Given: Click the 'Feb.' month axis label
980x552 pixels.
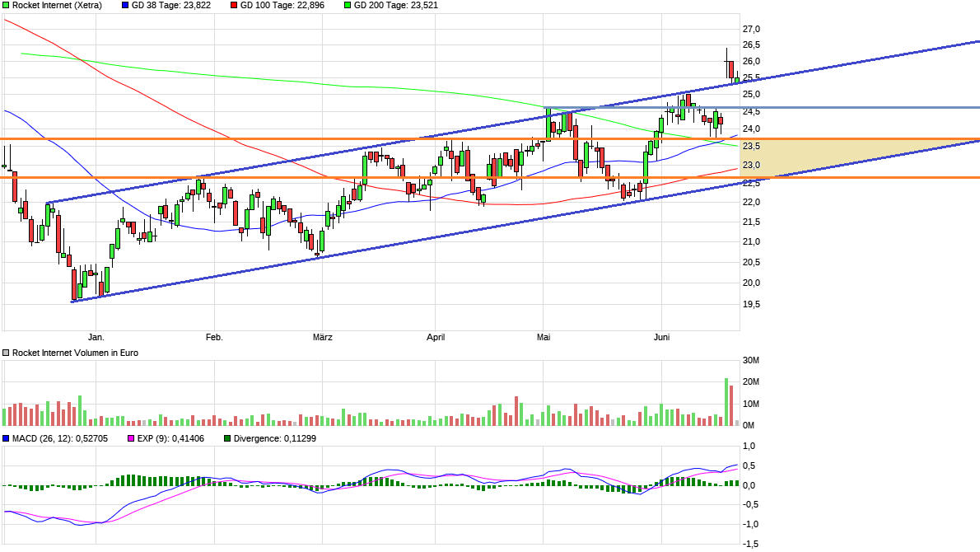Looking at the screenshot, I should tap(214, 338).
